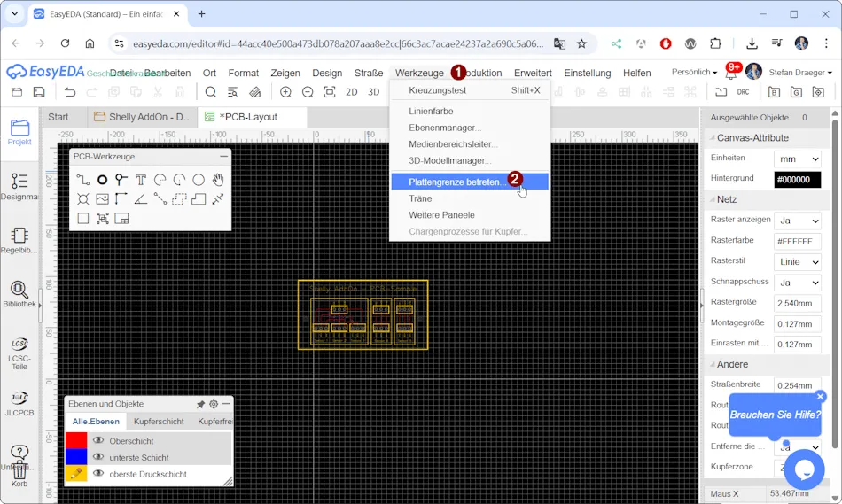Select the Track routing tool in PCB-Werkzeuge
The image size is (842, 504).
click(83, 180)
